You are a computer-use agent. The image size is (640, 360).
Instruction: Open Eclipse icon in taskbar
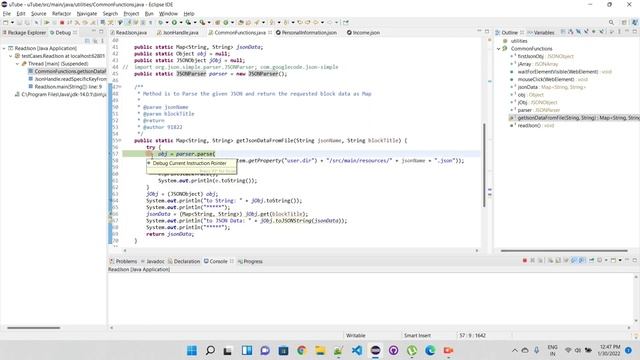(x=375, y=350)
